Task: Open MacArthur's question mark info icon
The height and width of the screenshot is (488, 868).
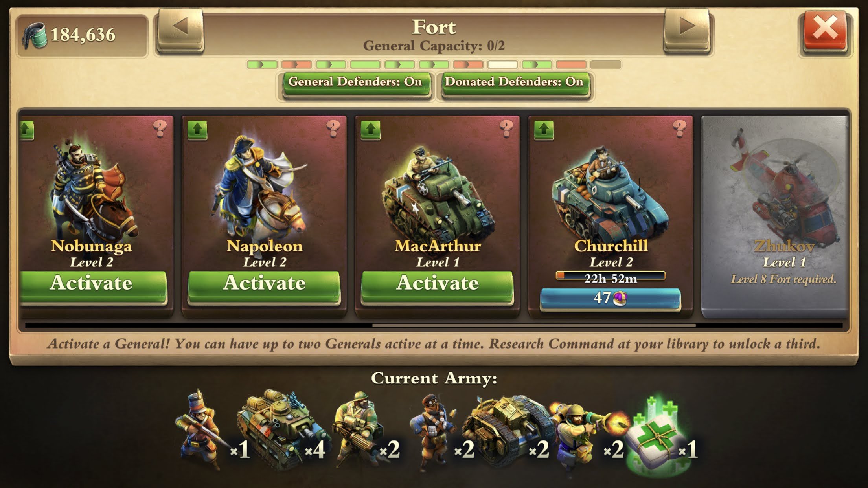Action: coord(506,128)
